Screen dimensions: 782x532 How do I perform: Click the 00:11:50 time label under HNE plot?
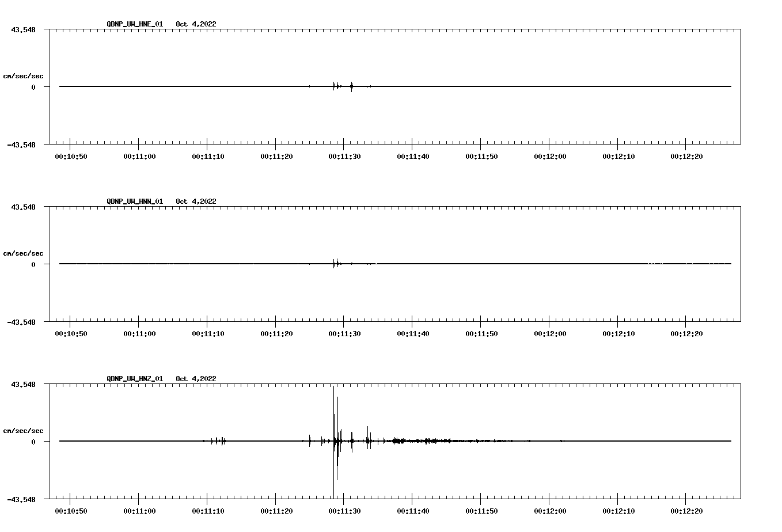click(x=482, y=157)
